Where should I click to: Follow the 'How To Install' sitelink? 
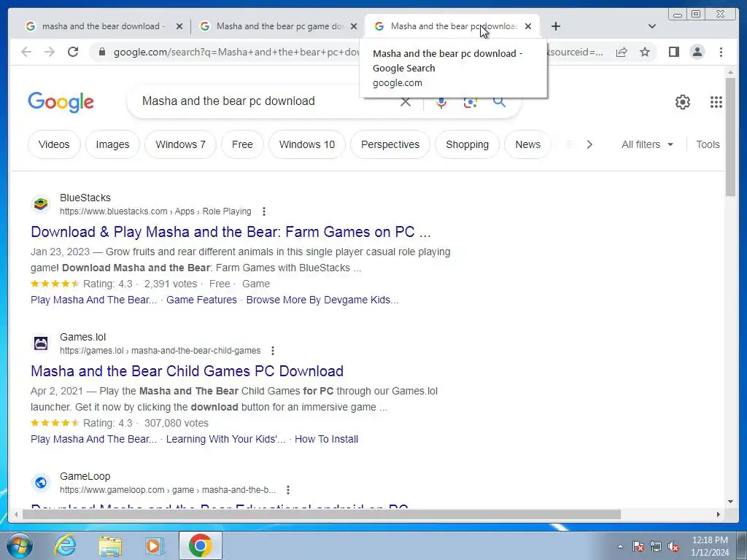(x=326, y=439)
